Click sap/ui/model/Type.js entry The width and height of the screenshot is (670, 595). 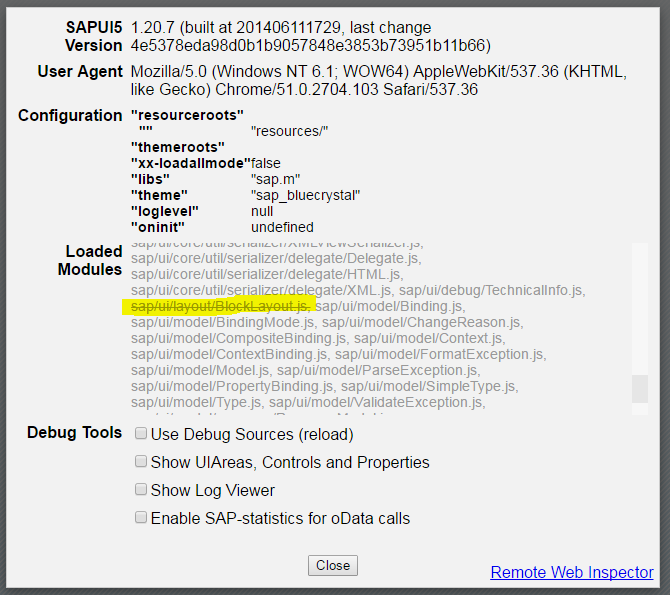[197, 402]
